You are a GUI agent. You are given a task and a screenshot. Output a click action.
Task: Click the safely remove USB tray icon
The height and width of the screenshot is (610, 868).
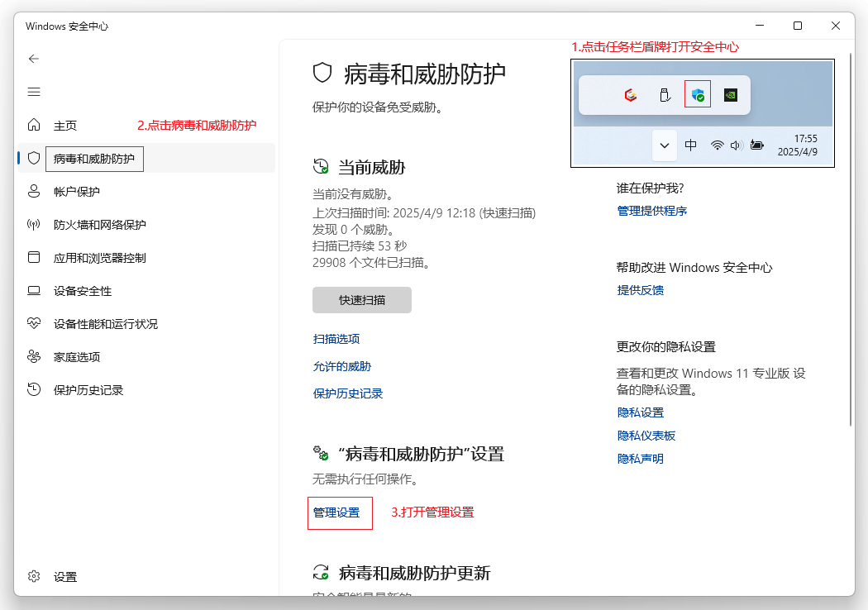(664, 93)
